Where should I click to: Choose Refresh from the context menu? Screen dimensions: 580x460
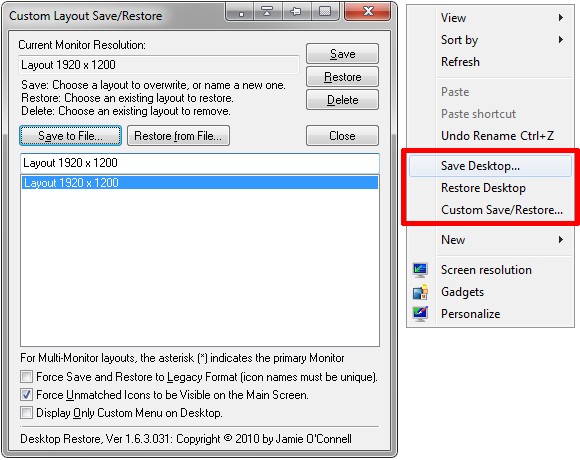pyautogui.click(x=490, y=62)
